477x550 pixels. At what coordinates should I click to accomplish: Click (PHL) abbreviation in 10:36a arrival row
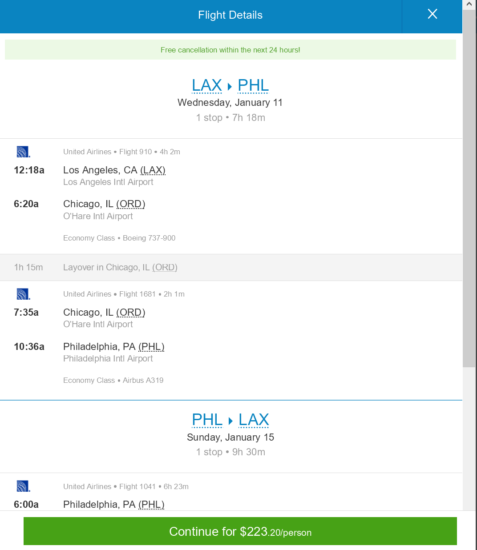(x=151, y=347)
